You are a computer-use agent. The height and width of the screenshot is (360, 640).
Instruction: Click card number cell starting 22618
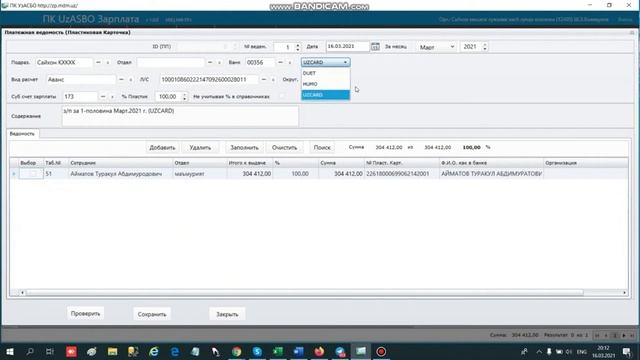(x=402, y=174)
